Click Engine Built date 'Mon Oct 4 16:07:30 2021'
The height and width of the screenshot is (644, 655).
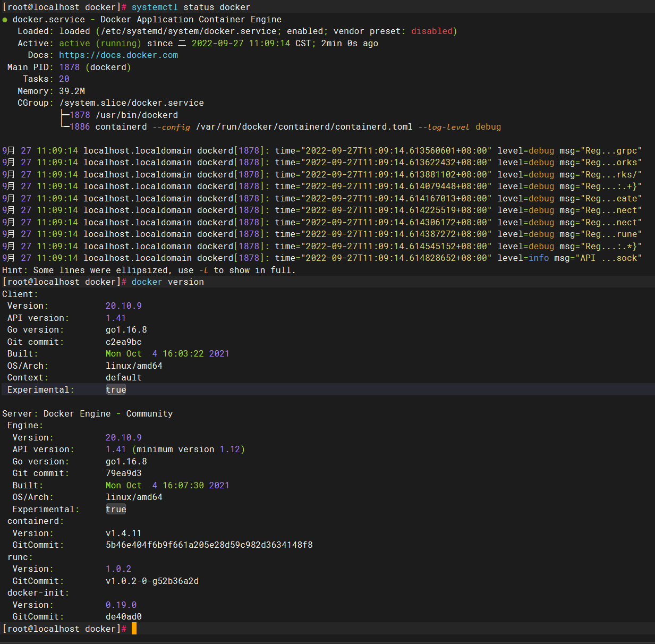click(x=167, y=486)
